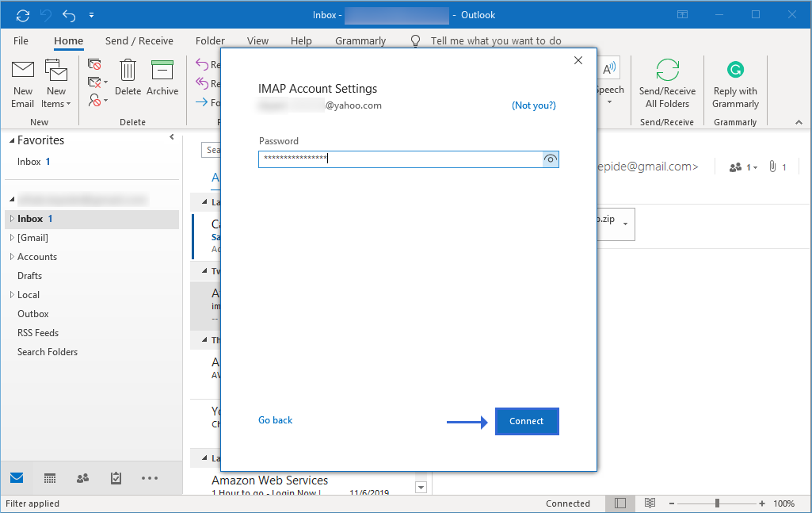Screen dimensions: 812x513
Task: Expand the Local folder
Action: 12,295
